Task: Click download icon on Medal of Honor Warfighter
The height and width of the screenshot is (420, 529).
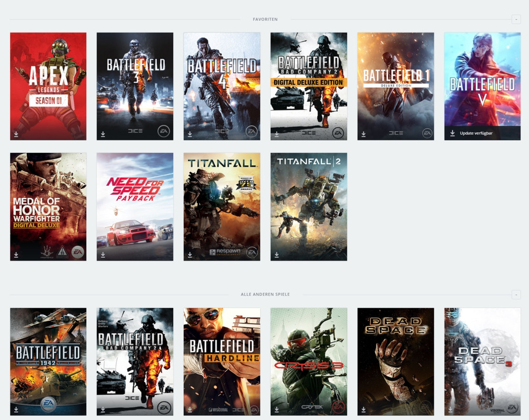Action: click(16, 255)
